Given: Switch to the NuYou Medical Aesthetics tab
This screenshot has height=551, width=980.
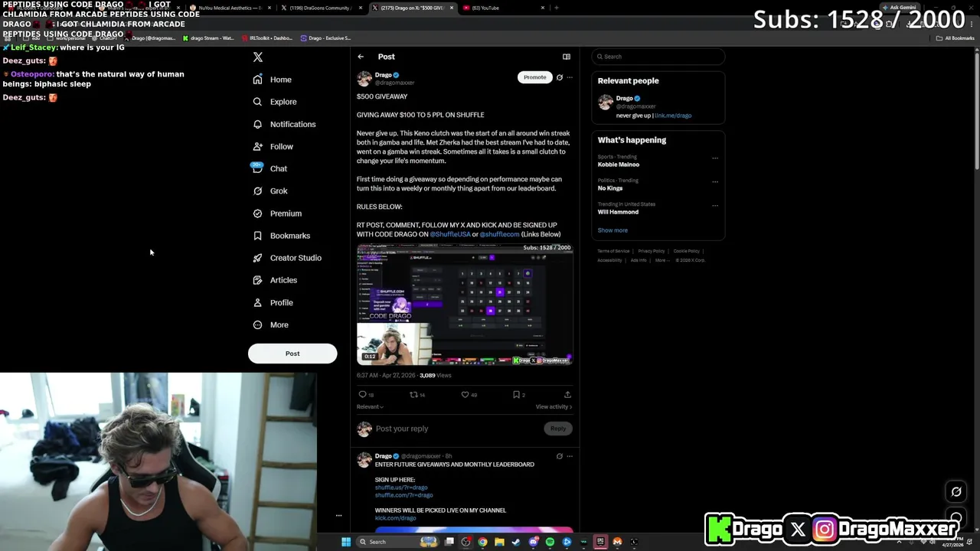Looking at the screenshot, I should click(229, 8).
